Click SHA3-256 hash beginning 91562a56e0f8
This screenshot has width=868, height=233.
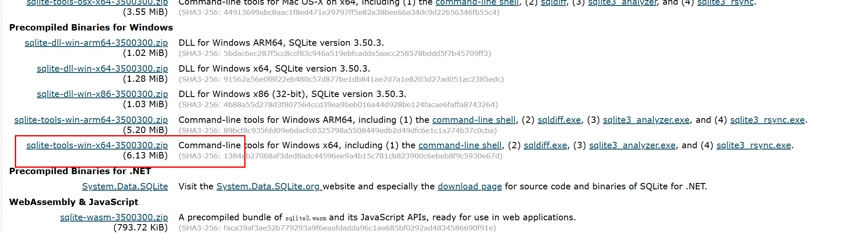pos(341,79)
